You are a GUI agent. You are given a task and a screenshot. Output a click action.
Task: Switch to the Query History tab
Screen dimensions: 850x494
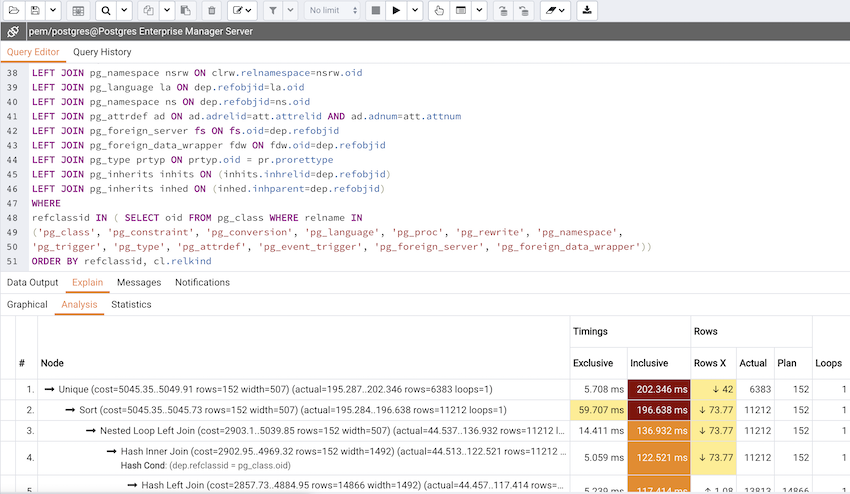click(102, 52)
